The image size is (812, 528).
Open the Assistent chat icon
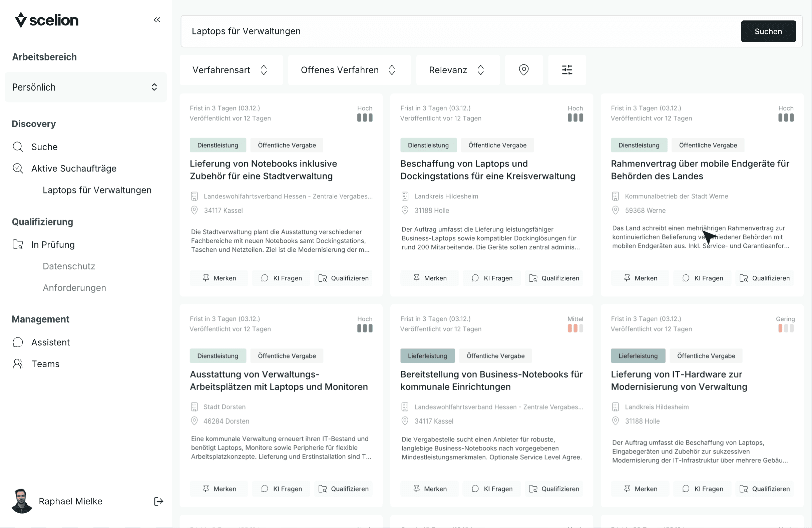click(18, 342)
